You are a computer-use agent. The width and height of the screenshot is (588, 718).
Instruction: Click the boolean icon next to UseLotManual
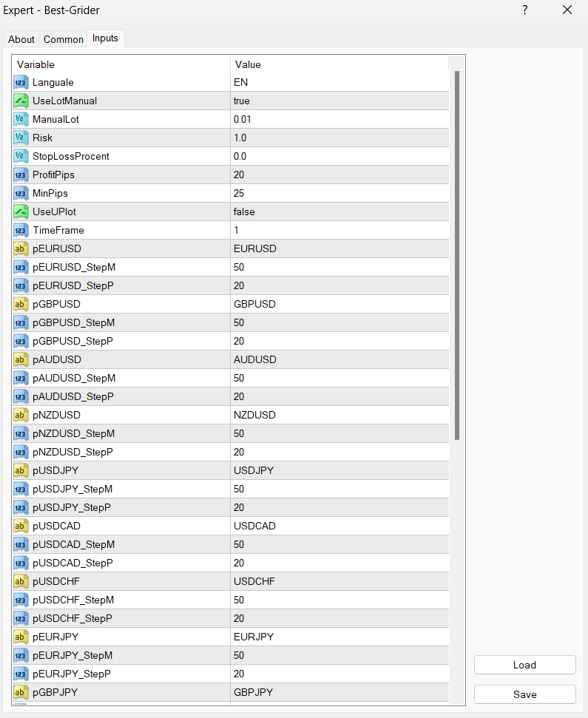[x=21, y=101]
